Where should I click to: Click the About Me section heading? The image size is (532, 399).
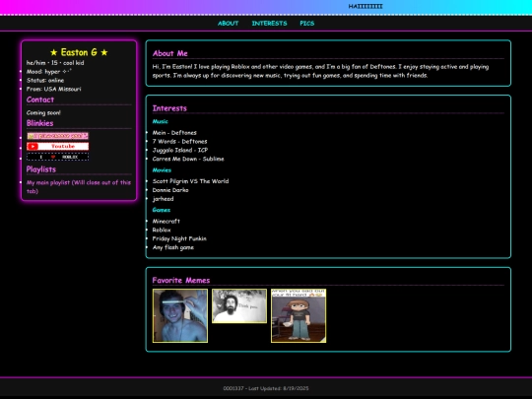[170, 53]
